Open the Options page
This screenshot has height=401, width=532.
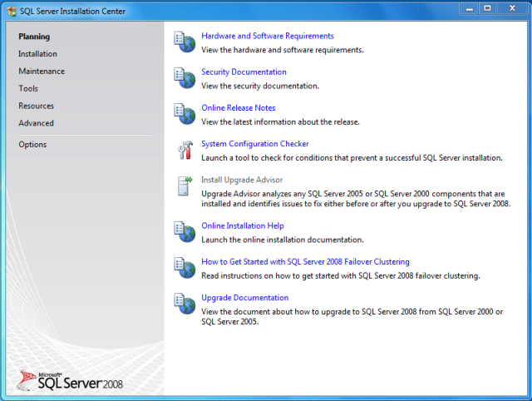coord(32,145)
